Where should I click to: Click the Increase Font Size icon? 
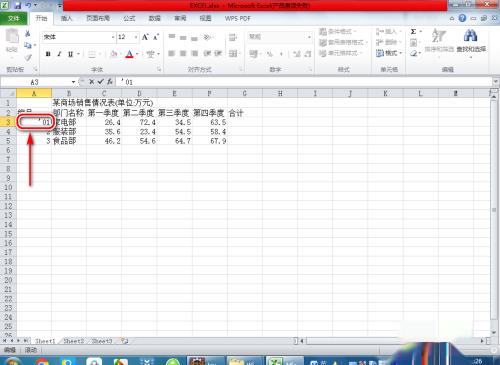[x=145, y=37]
